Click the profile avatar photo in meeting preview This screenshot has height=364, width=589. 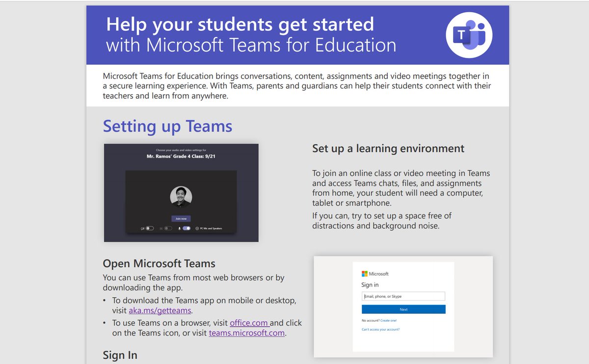pyautogui.click(x=181, y=197)
